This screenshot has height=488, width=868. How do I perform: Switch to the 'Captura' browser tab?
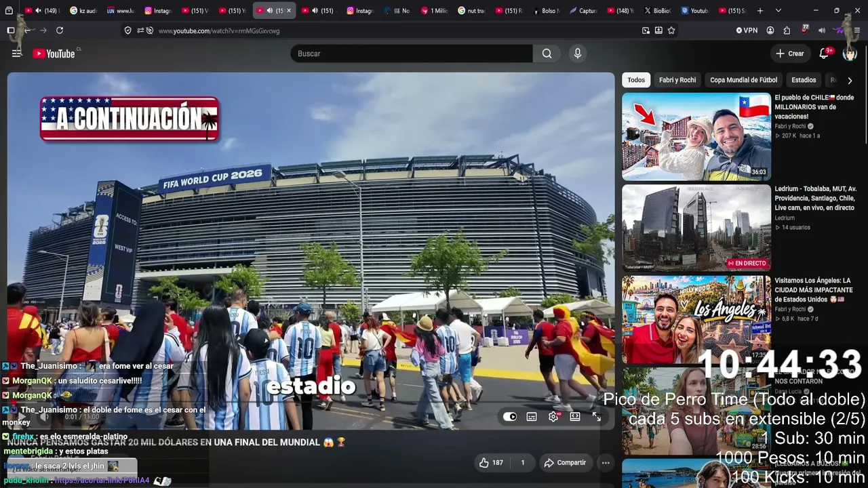click(583, 11)
